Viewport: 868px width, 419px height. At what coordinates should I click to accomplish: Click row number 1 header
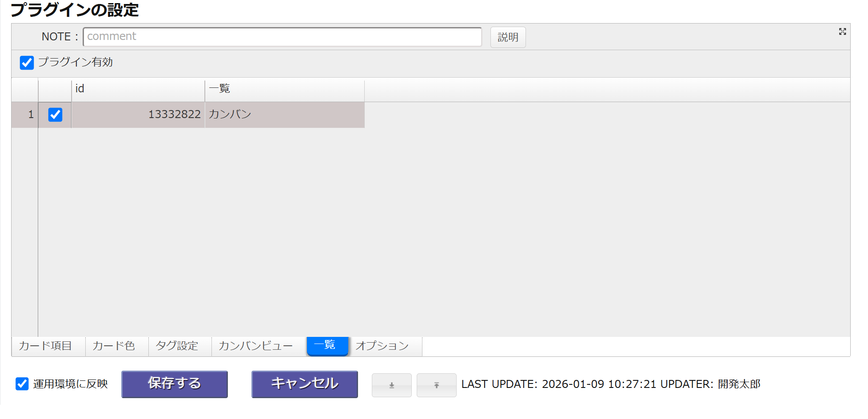tap(25, 115)
